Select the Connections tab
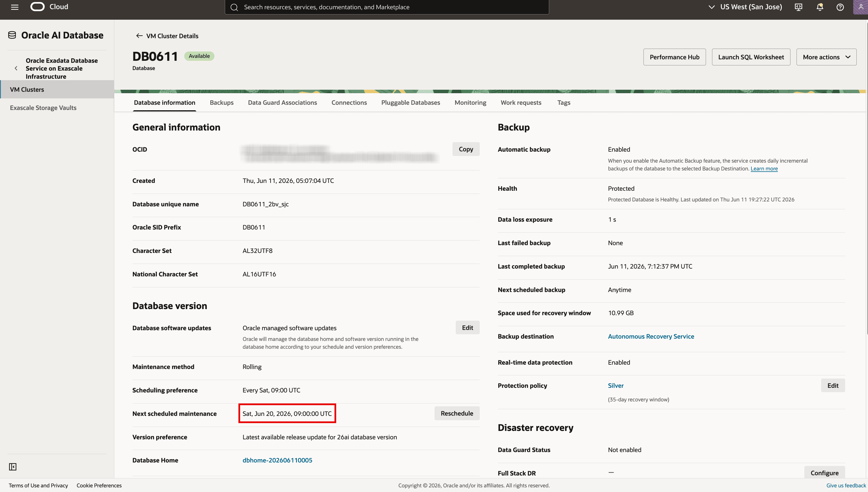868x492 pixels. (x=349, y=102)
